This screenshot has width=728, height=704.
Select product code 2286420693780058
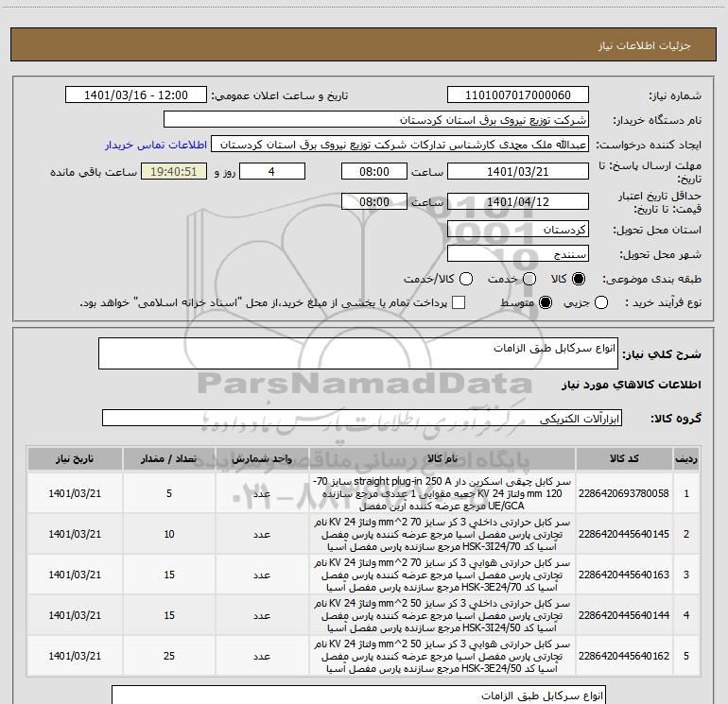tap(624, 493)
